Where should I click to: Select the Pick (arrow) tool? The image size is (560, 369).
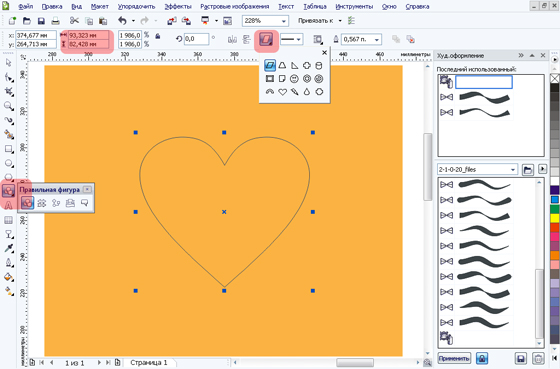coord(9,63)
